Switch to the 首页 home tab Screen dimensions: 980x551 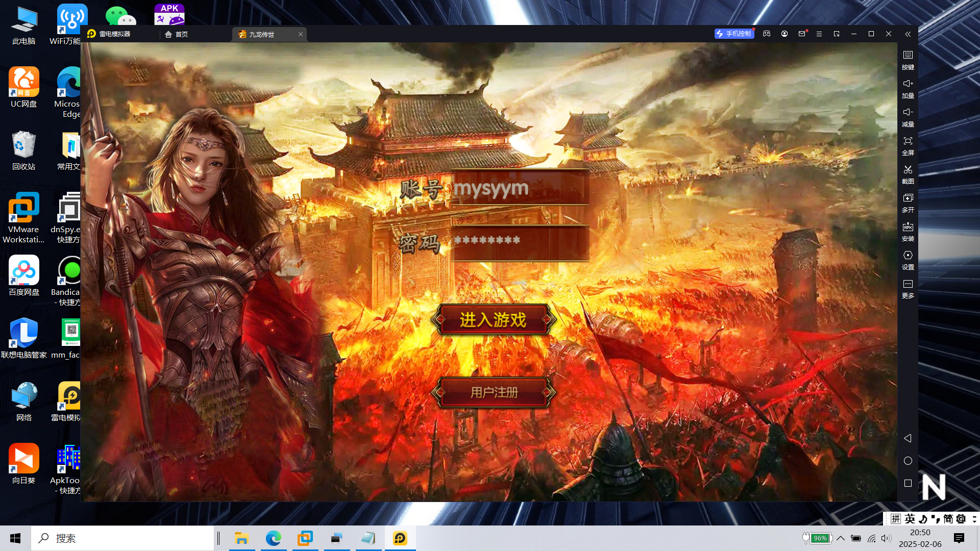[x=177, y=34]
